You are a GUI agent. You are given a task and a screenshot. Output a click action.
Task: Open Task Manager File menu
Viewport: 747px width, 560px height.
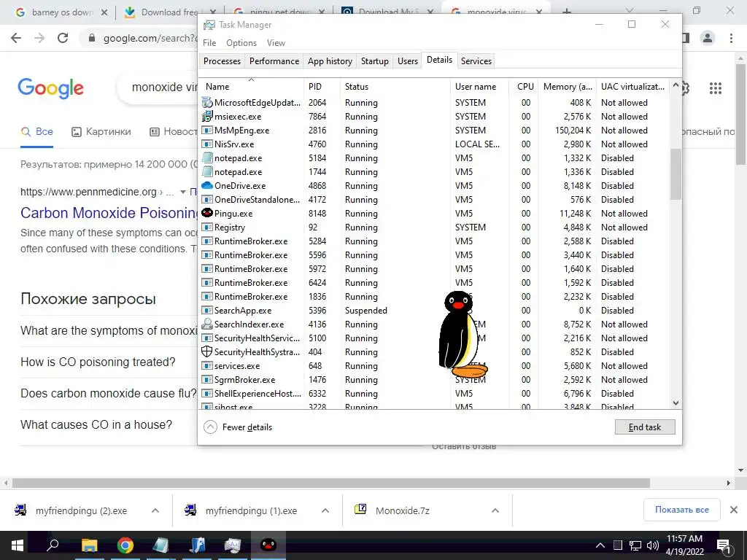coord(209,43)
